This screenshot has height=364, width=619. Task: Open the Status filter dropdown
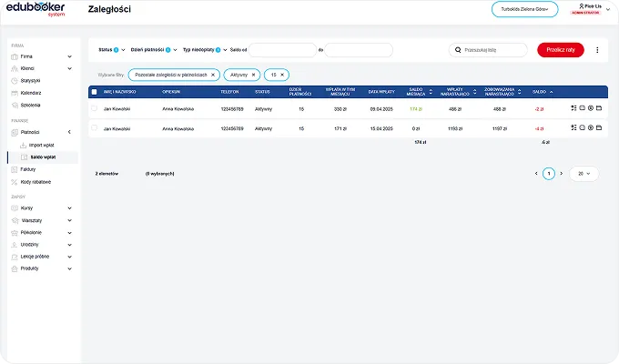tap(112, 50)
